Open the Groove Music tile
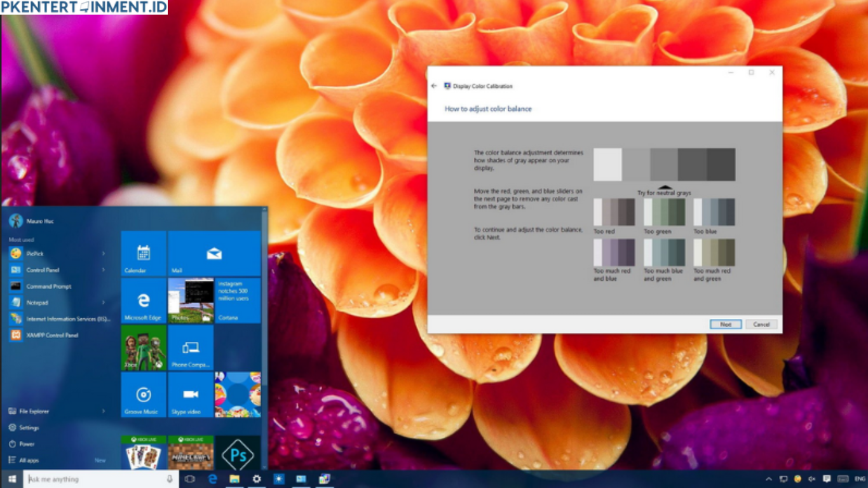The image size is (868, 488). (x=142, y=394)
